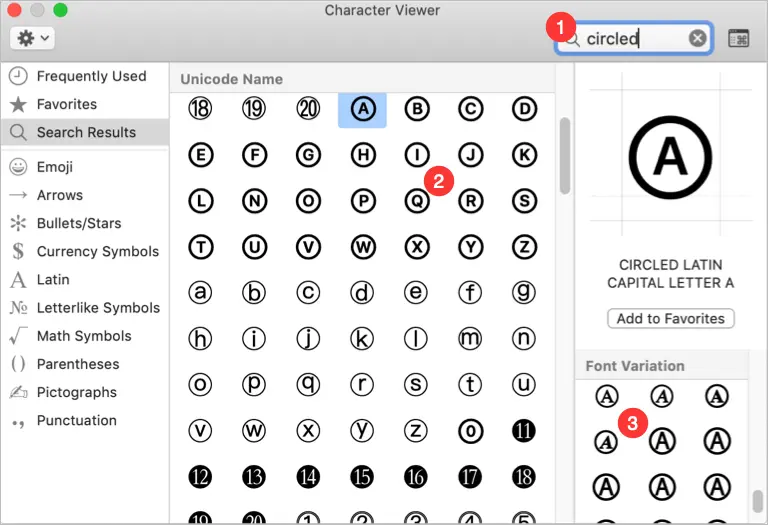Choose first font variation of circled A
The width and height of the screenshot is (768, 525).
click(607, 396)
